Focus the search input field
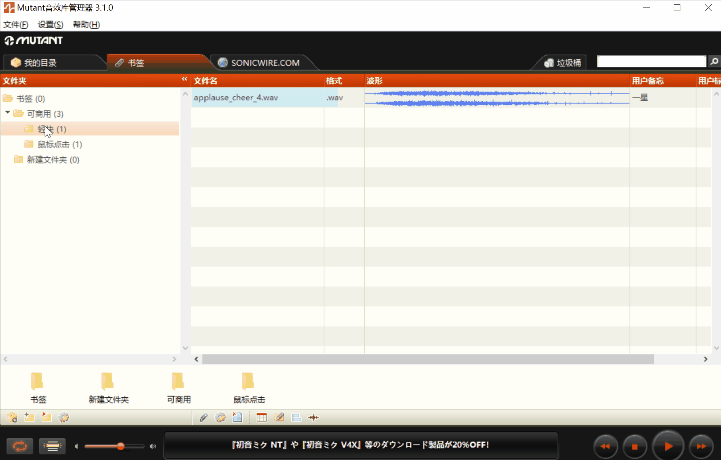Image resolution: width=721 pixels, height=460 pixels. (x=651, y=61)
